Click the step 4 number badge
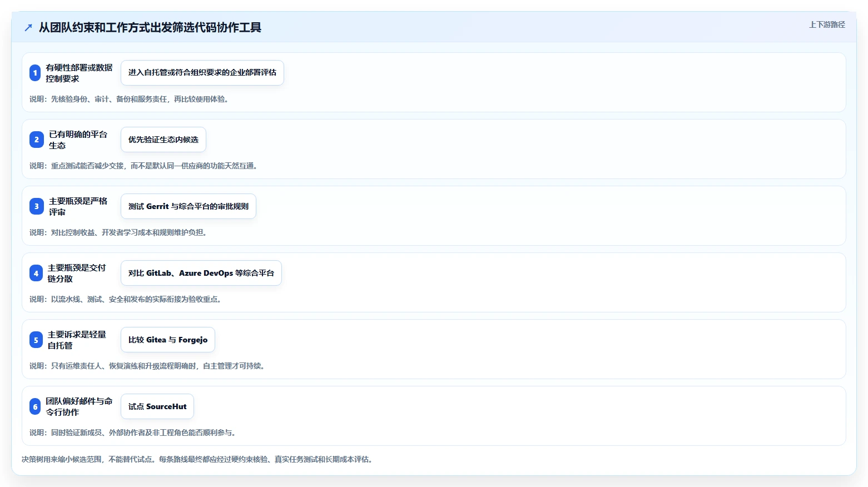868x487 pixels. [36, 273]
